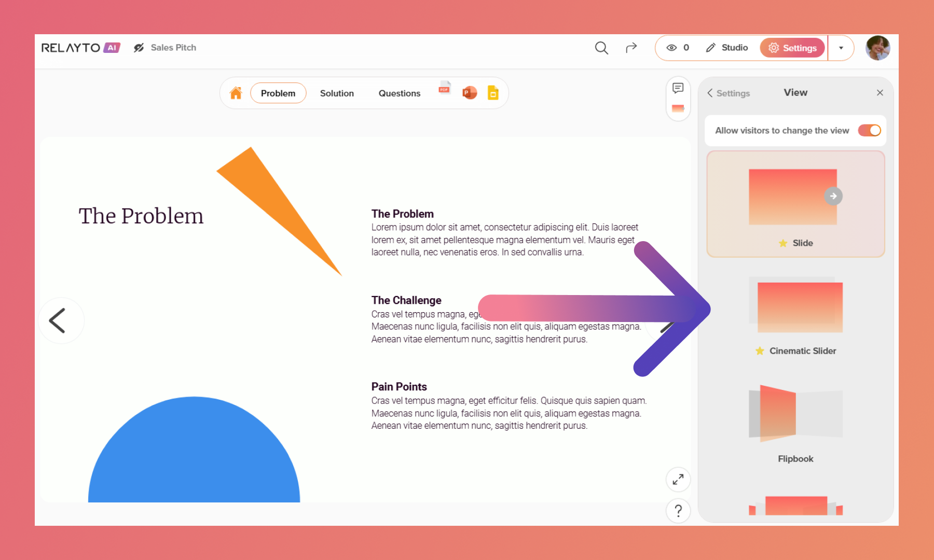Open the PDF file icon

point(445,88)
